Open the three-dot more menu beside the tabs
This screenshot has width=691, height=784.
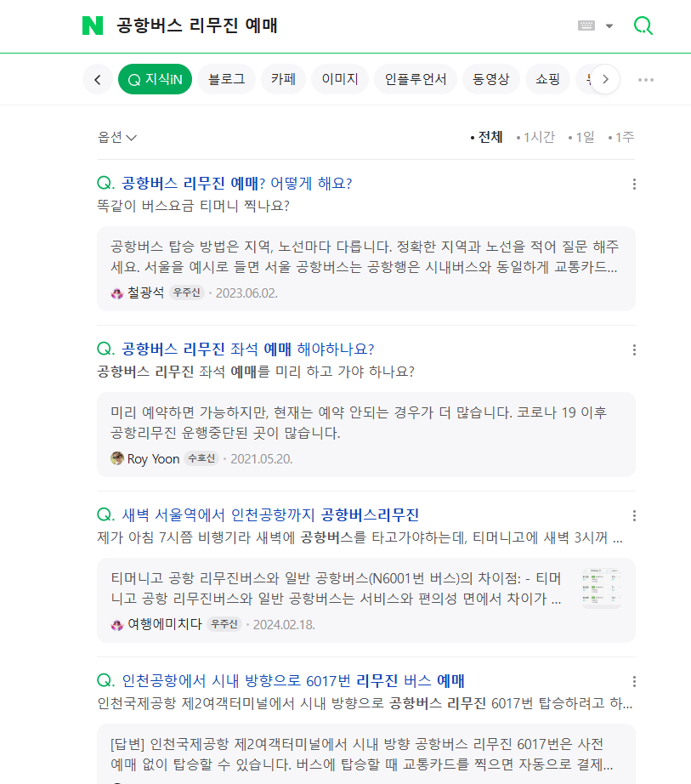point(646,79)
